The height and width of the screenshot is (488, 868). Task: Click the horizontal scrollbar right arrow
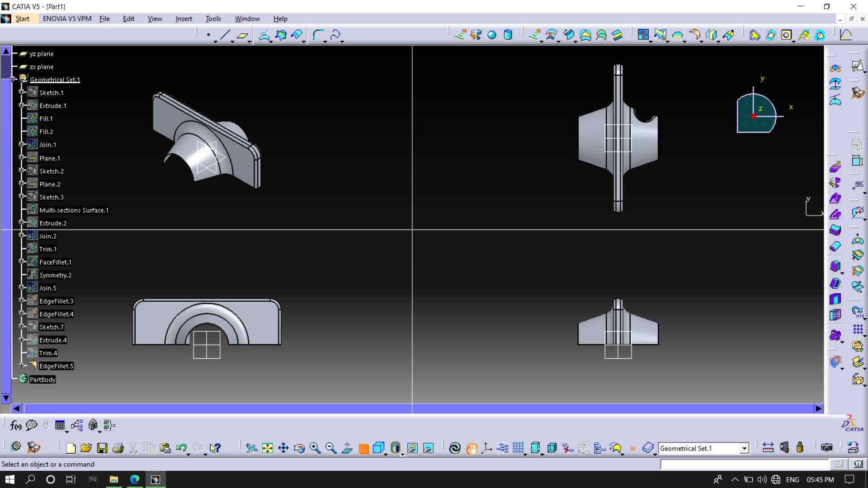pyautogui.click(x=819, y=408)
